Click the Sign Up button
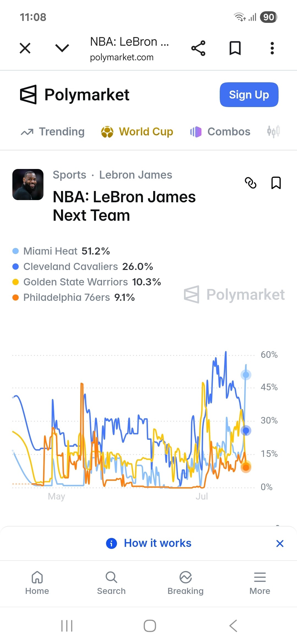This screenshot has height=644, width=297. click(x=249, y=95)
